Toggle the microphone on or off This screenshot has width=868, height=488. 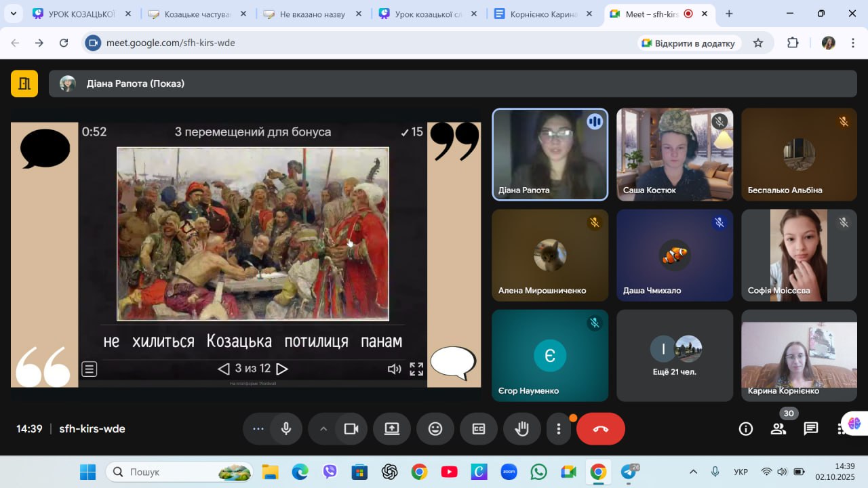[x=286, y=428]
